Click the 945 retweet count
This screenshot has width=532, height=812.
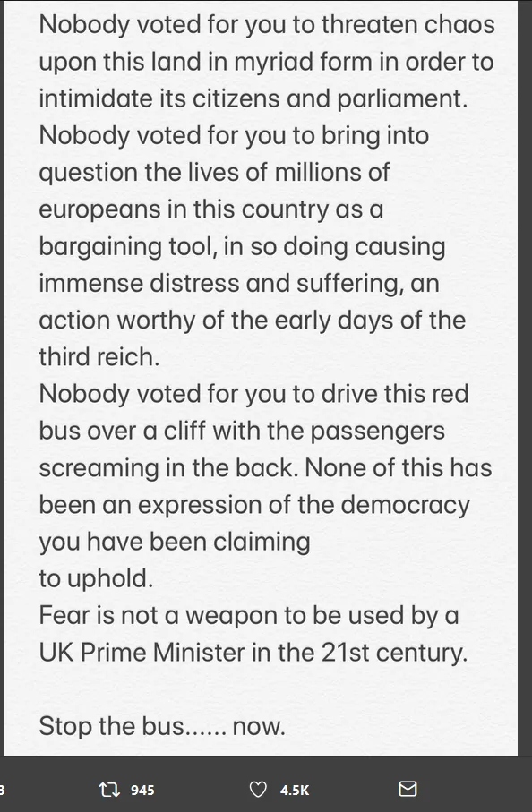click(x=142, y=790)
